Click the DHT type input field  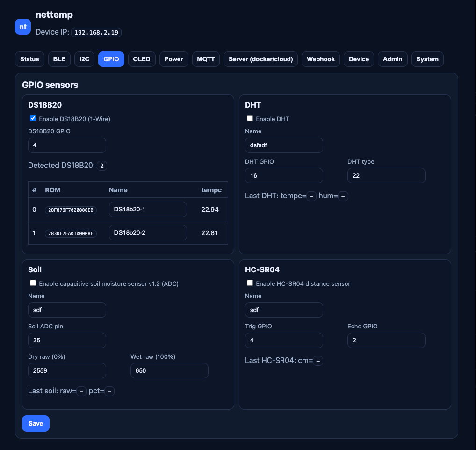(x=386, y=176)
